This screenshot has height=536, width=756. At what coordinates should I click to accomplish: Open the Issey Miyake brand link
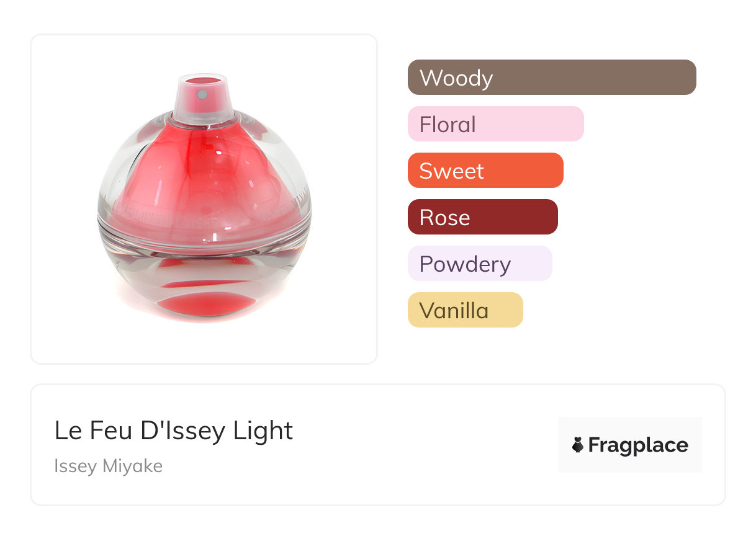pyautogui.click(x=108, y=466)
